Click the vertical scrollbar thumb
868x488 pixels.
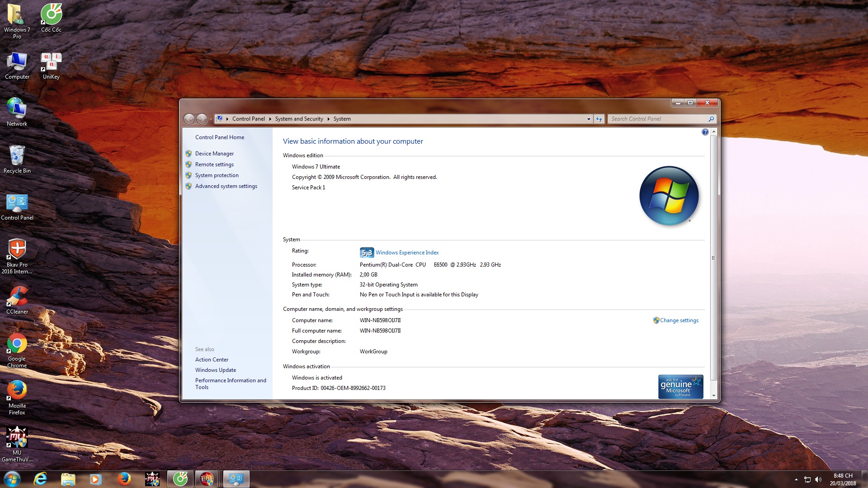click(714, 258)
